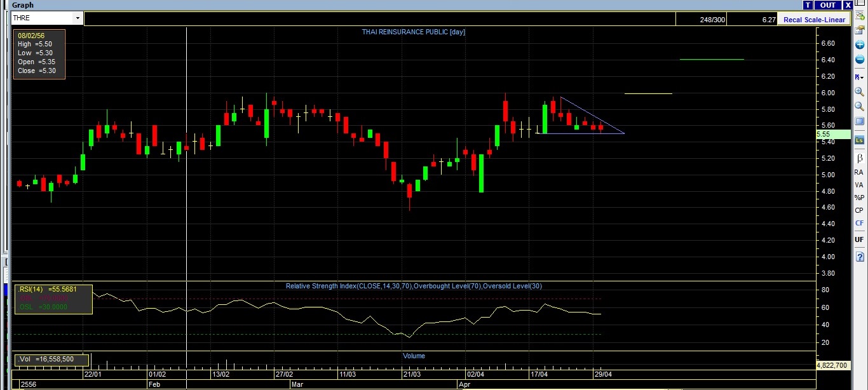
Task: Click the THRE symbol combo box field
Action: pos(47,18)
